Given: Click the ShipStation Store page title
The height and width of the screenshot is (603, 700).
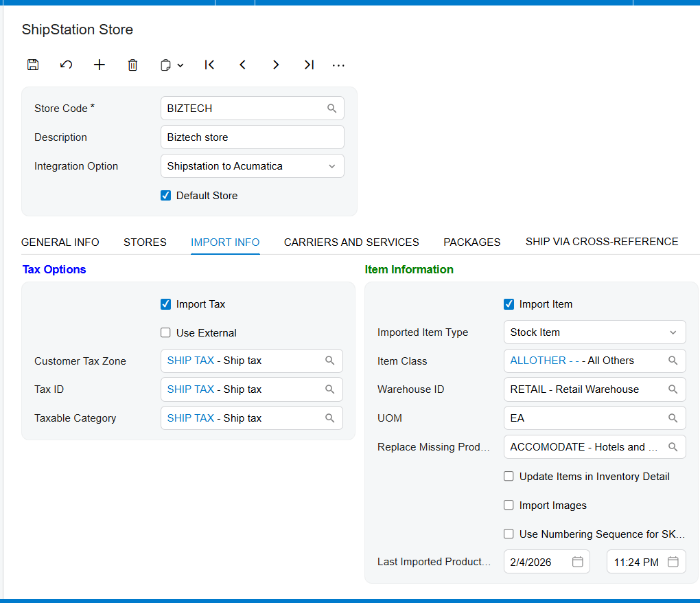Looking at the screenshot, I should coord(78,30).
